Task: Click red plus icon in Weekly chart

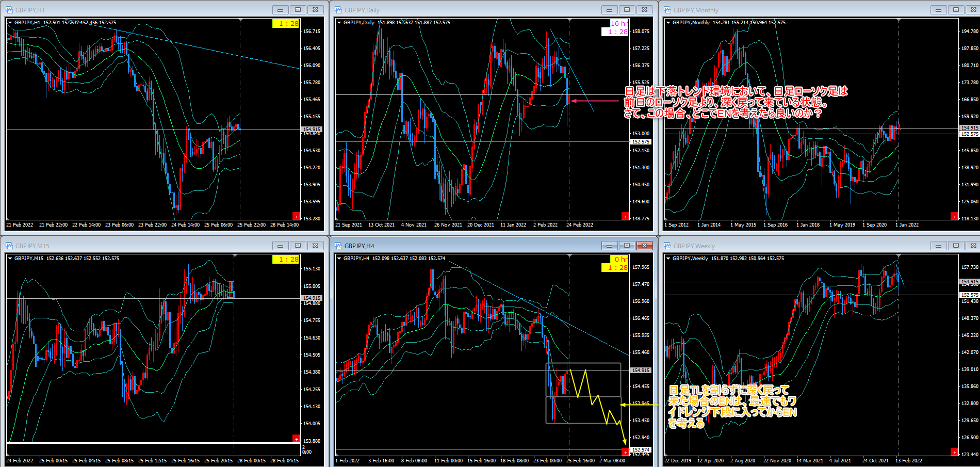Action: [x=954, y=452]
